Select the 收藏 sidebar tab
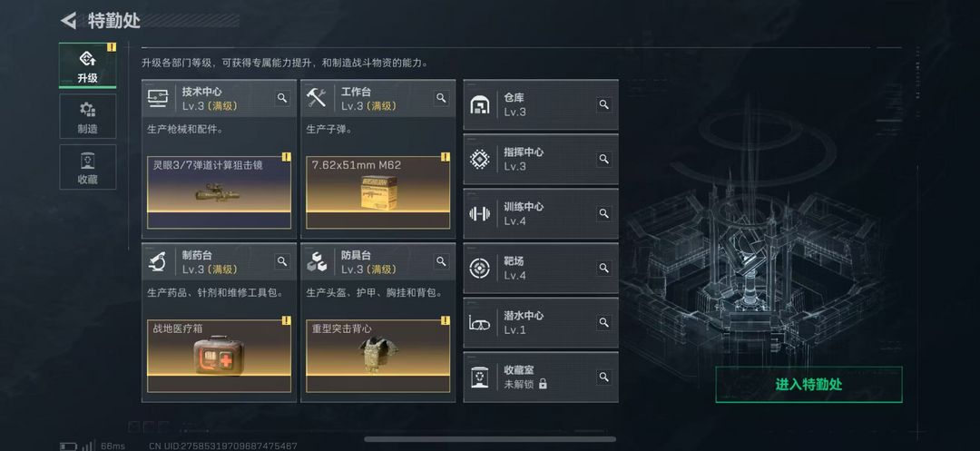Image resolution: width=980 pixels, height=451 pixels. pyautogui.click(x=87, y=167)
